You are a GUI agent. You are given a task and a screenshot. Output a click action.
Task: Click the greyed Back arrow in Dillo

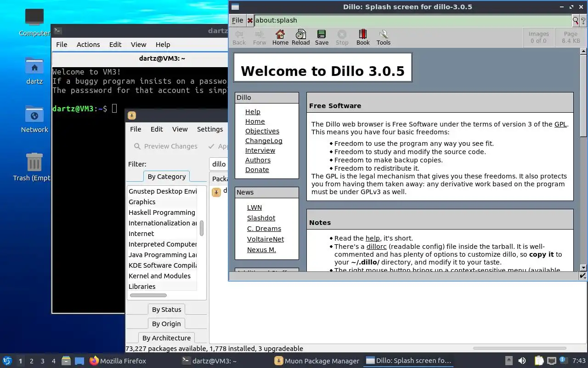point(239,37)
